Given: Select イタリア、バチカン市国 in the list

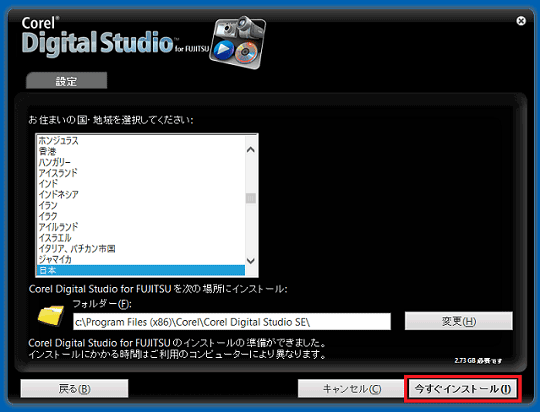Looking at the screenshot, I should click(x=141, y=249).
